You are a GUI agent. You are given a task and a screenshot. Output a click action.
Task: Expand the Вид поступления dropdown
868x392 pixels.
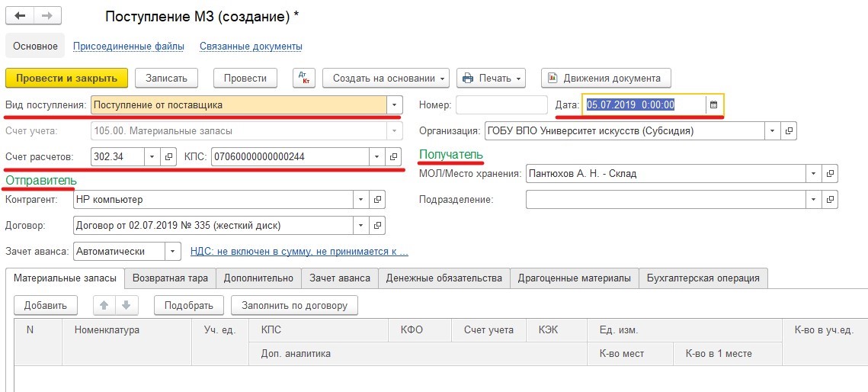[394, 105]
